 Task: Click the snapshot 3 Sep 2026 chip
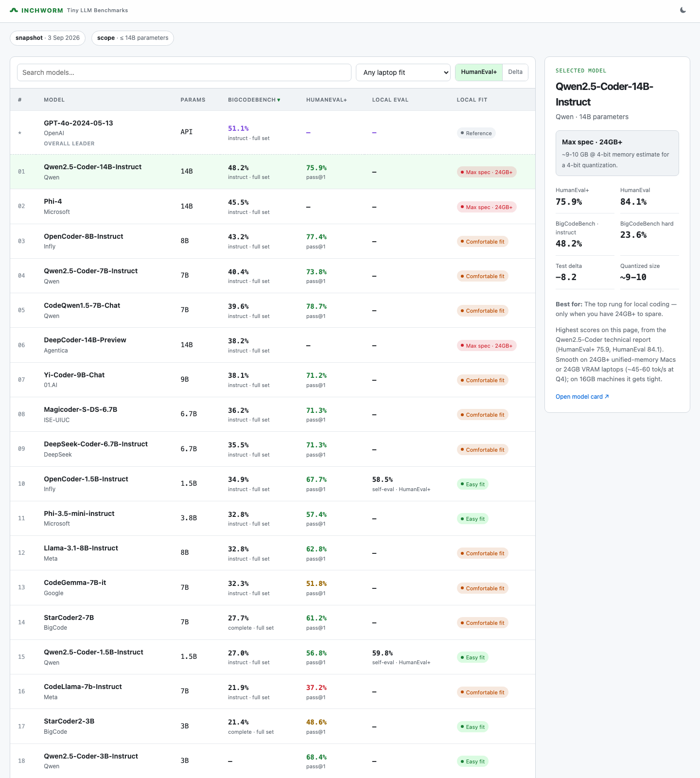click(x=48, y=38)
